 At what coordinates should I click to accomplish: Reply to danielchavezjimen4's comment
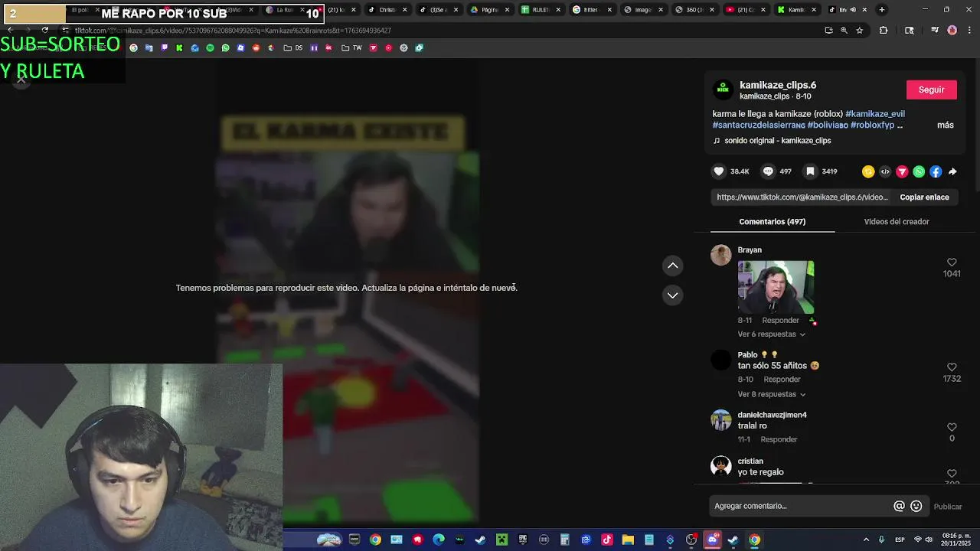tap(779, 439)
